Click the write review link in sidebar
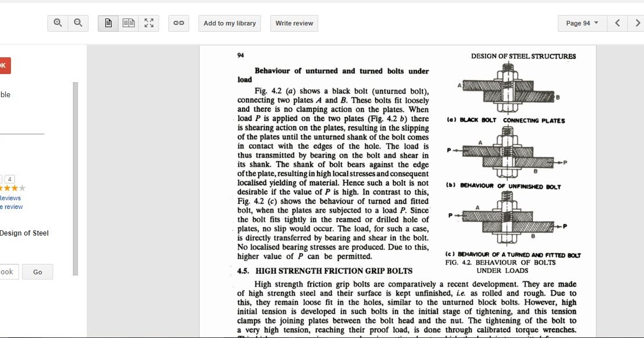 12,207
